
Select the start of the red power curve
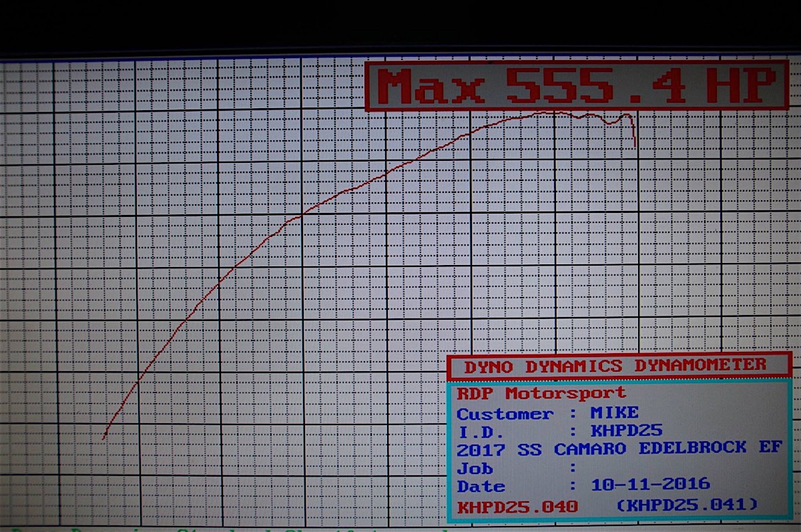(x=104, y=437)
